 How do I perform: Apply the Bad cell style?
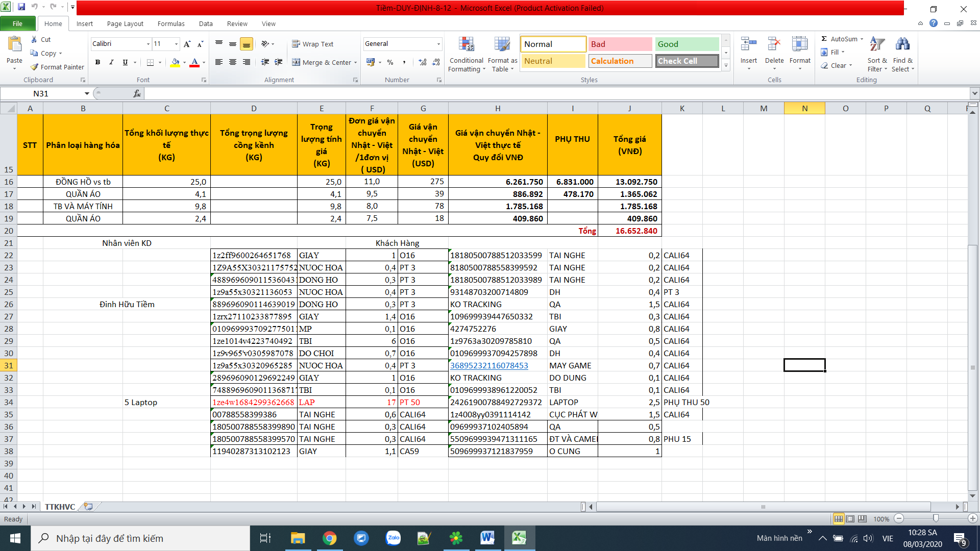(620, 44)
